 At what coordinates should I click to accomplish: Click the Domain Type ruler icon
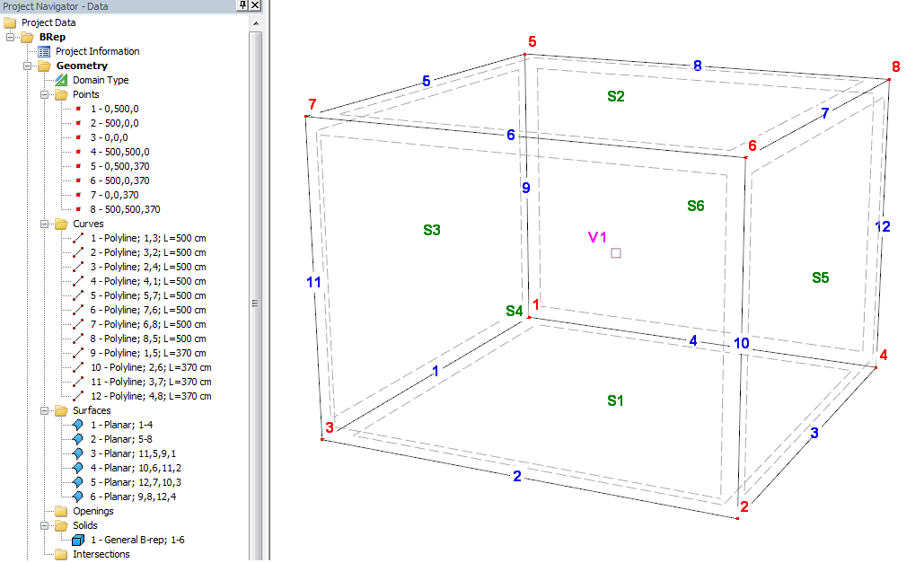(61, 80)
